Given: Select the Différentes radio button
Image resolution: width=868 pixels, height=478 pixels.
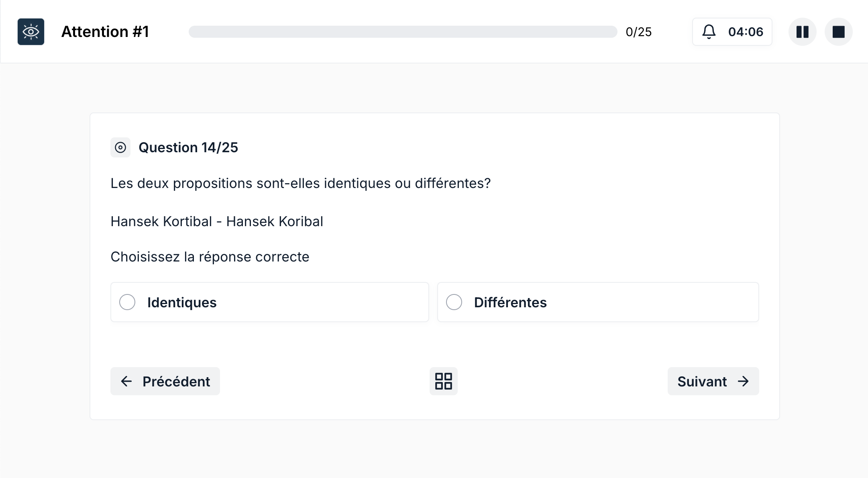Looking at the screenshot, I should click(x=454, y=302).
